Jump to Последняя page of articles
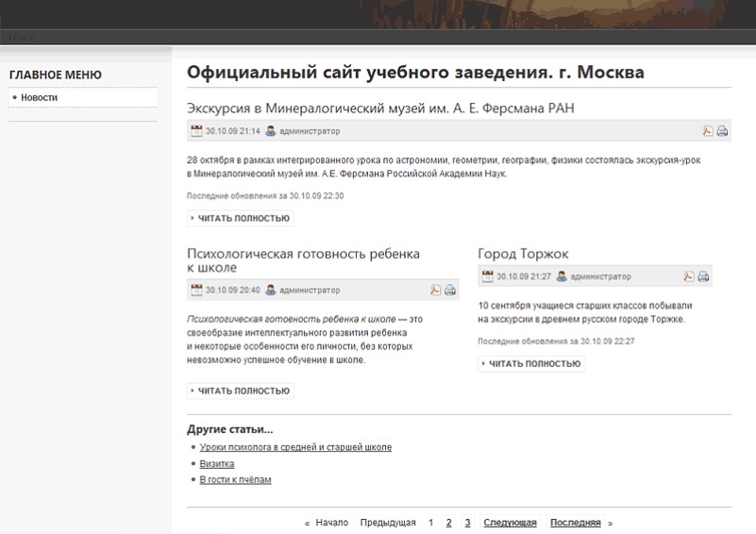The height and width of the screenshot is (534, 756). [x=575, y=523]
